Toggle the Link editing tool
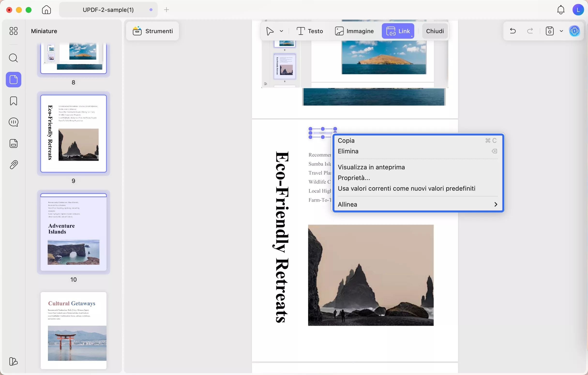 (x=398, y=31)
